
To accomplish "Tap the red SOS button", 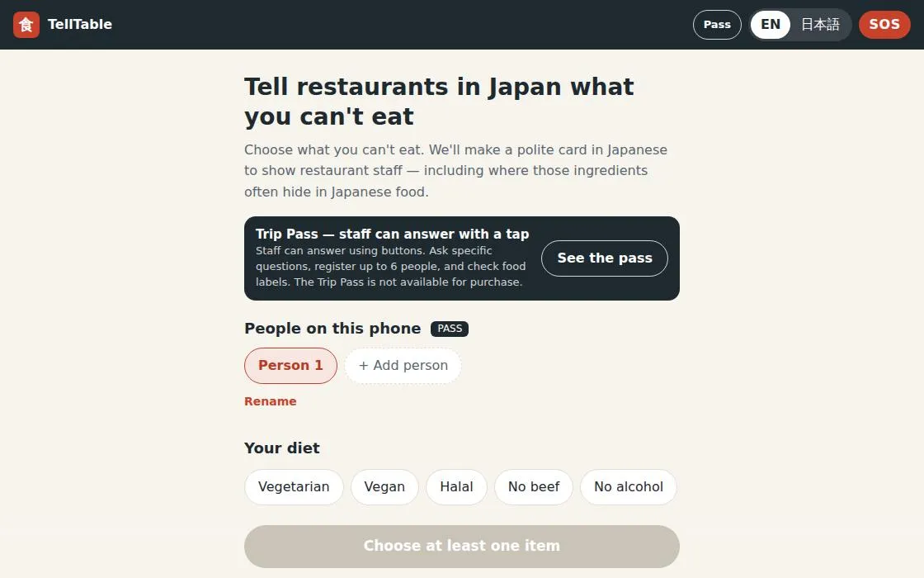I will point(884,25).
